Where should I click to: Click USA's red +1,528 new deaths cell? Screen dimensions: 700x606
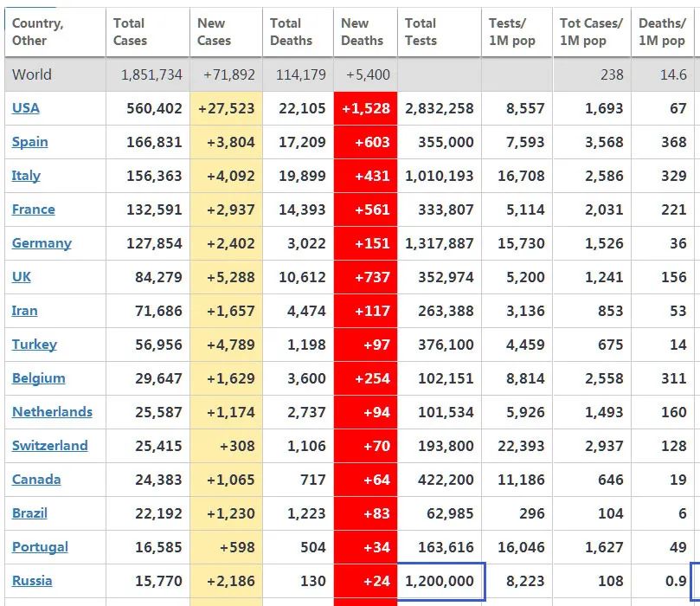pyautogui.click(x=366, y=108)
